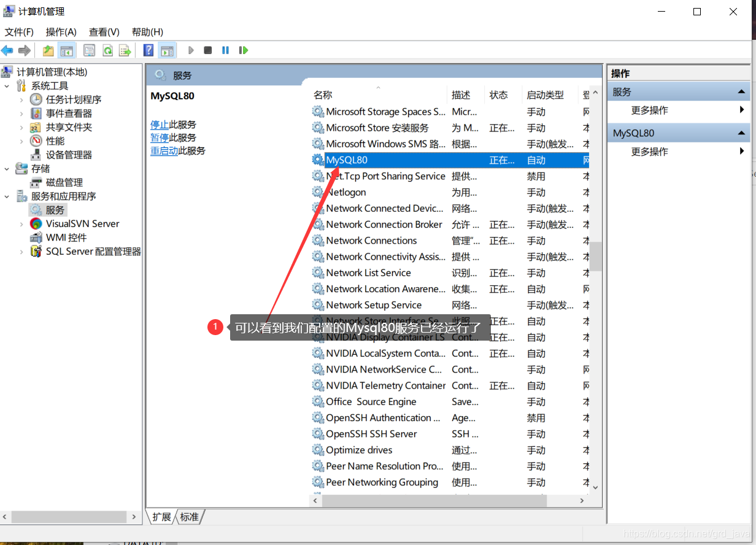Open 更多操作 under 服务 actions
Screen dimensions: 756x545
click(x=650, y=110)
